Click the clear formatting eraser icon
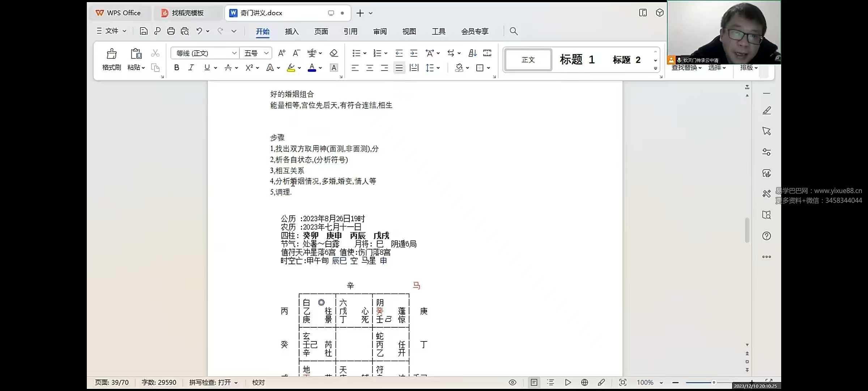Viewport: 868px width, 391px height. [x=333, y=53]
